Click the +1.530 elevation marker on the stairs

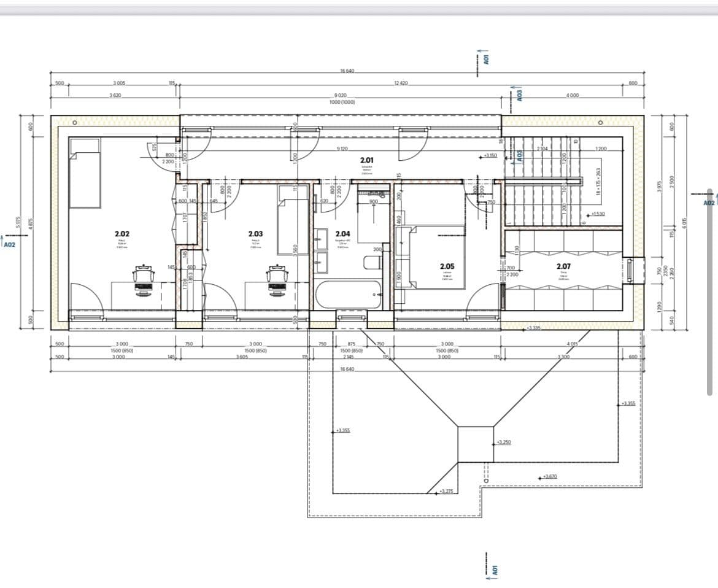click(597, 213)
